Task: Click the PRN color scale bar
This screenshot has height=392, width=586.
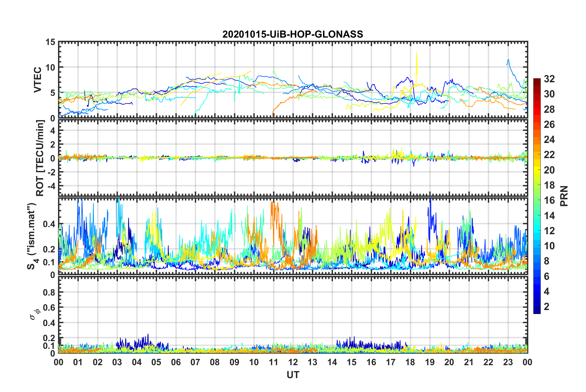Action: coord(537,196)
